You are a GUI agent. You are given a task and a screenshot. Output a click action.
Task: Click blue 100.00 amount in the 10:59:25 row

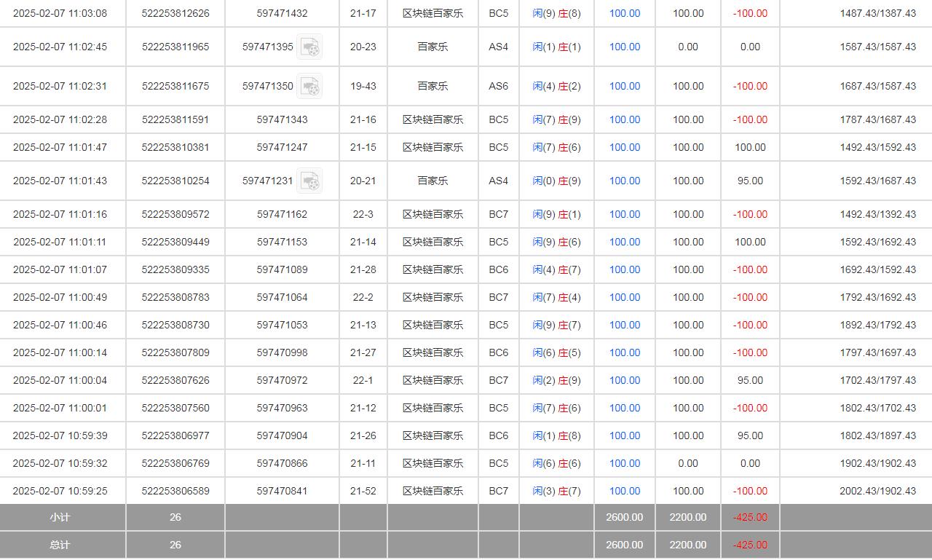point(624,491)
